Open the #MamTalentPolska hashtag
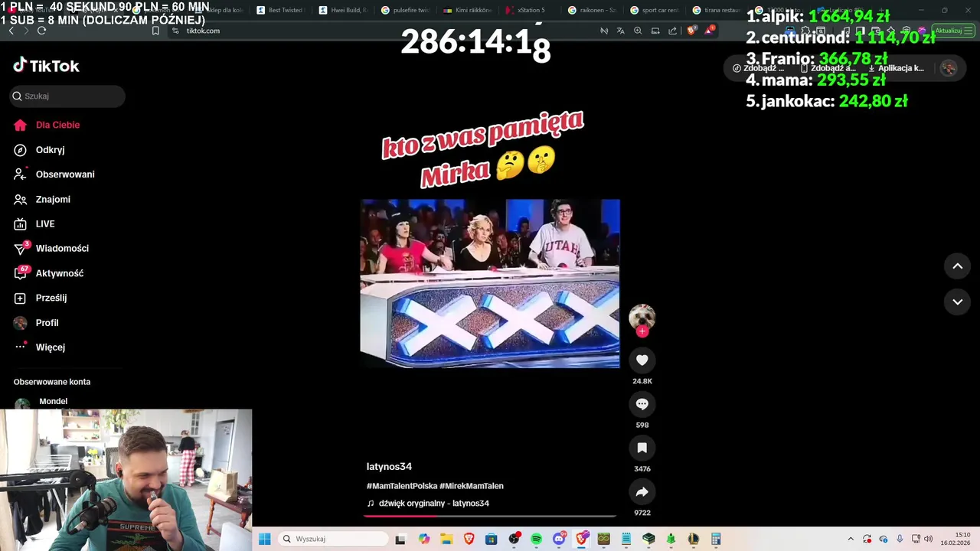 tap(402, 486)
